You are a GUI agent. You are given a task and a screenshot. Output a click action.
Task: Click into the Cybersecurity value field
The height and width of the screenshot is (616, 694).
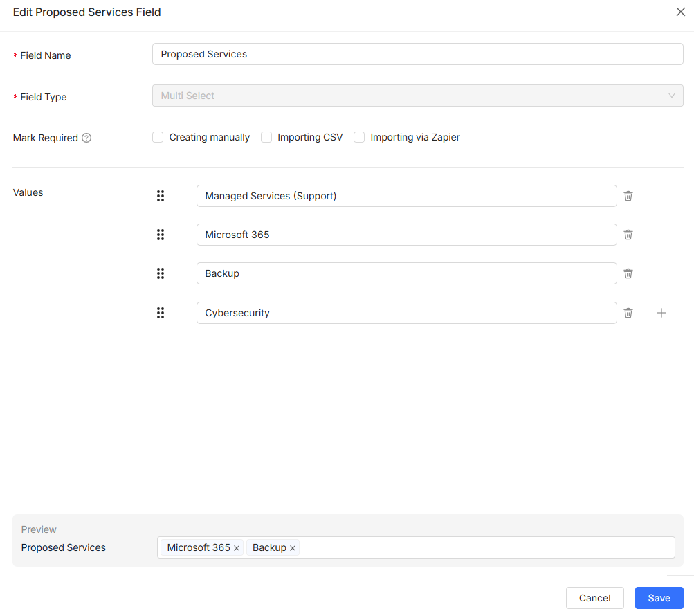[x=406, y=313]
